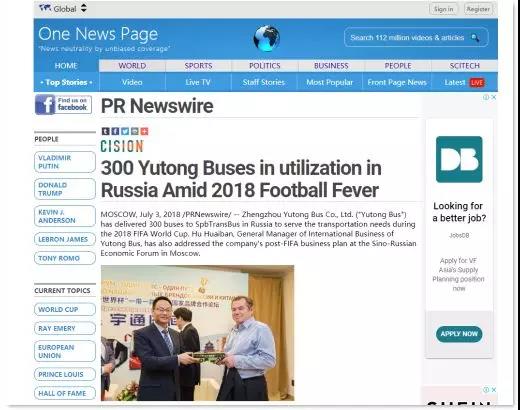Screen dimensions: 520x410
Task: Close the bottom-right advertisement
Action: coord(494,390)
